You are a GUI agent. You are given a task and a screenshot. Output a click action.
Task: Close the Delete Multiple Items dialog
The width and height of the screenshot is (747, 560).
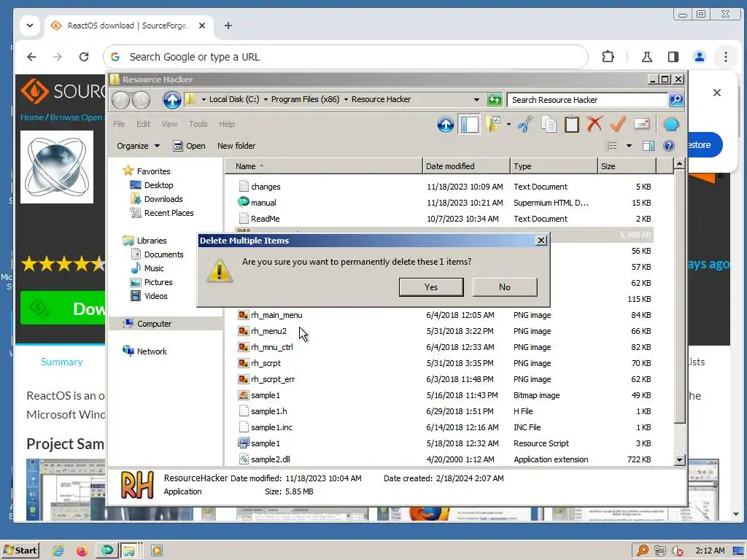[x=541, y=241]
